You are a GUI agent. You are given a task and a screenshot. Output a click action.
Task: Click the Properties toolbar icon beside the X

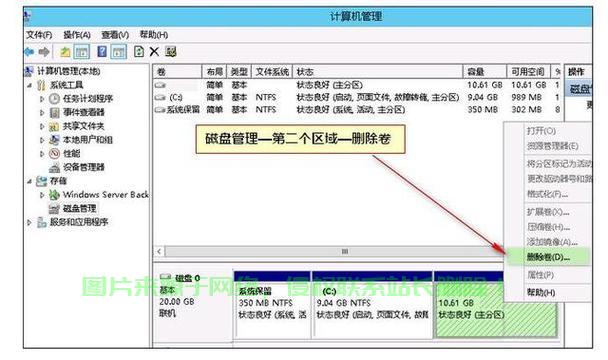[x=171, y=52]
